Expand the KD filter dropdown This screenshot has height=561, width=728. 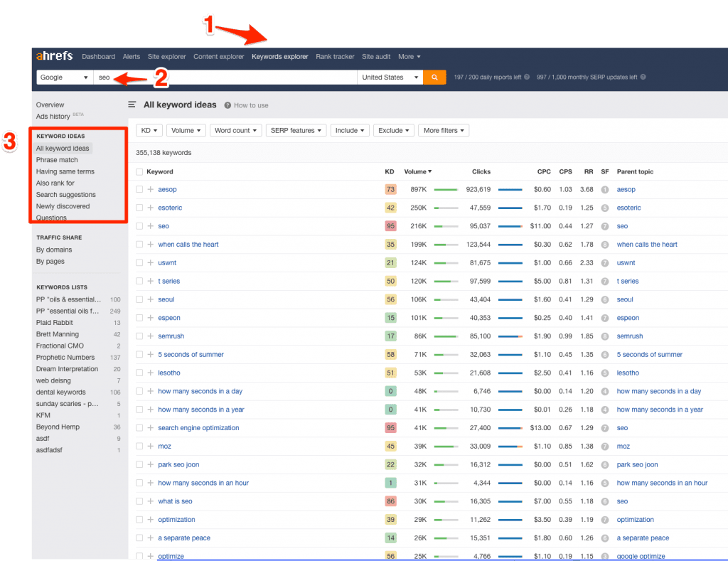149,131
